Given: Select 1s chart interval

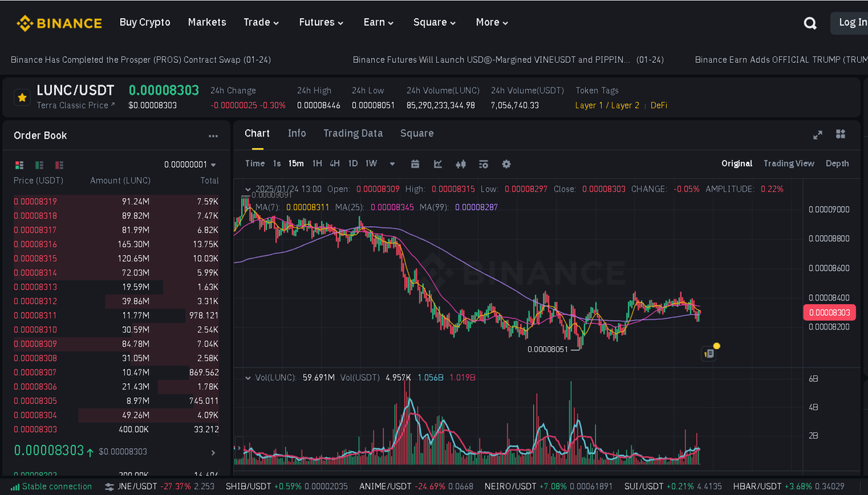Looking at the screenshot, I should click(277, 163).
